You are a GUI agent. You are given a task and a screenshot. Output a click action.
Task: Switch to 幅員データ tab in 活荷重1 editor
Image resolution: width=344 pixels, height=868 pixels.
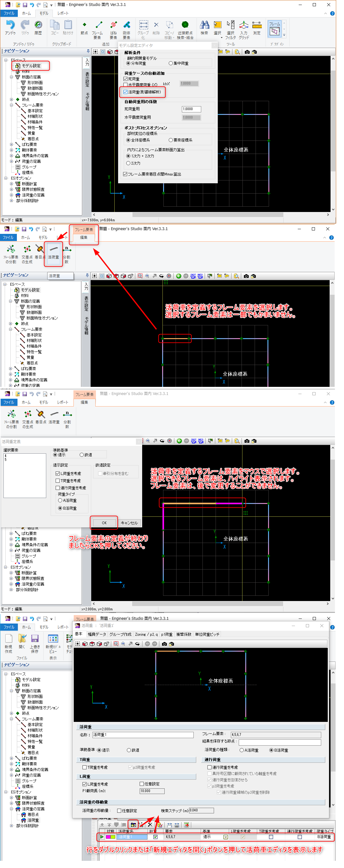click(x=97, y=635)
